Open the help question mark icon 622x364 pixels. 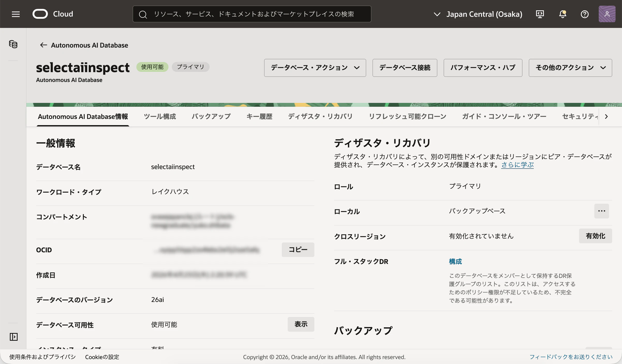pyautogui.click(x=585, y=14)
